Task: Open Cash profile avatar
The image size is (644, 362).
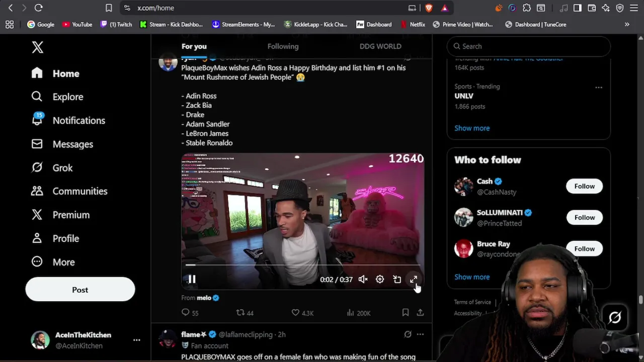Action: click(x=463, y=187)
